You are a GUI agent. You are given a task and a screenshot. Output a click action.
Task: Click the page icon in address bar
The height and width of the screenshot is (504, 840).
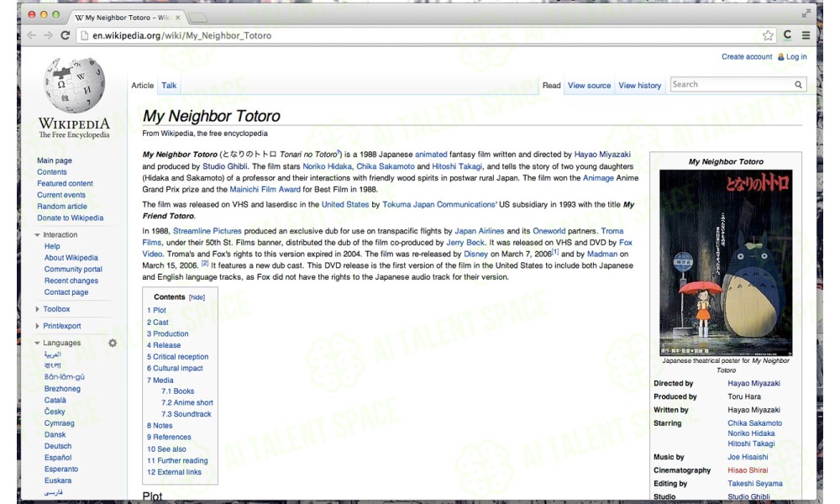[x=83, y=35]
